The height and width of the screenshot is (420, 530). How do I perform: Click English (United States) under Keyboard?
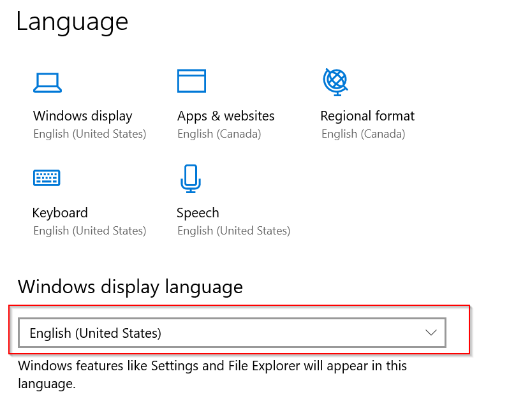click(x=89, y=231)
